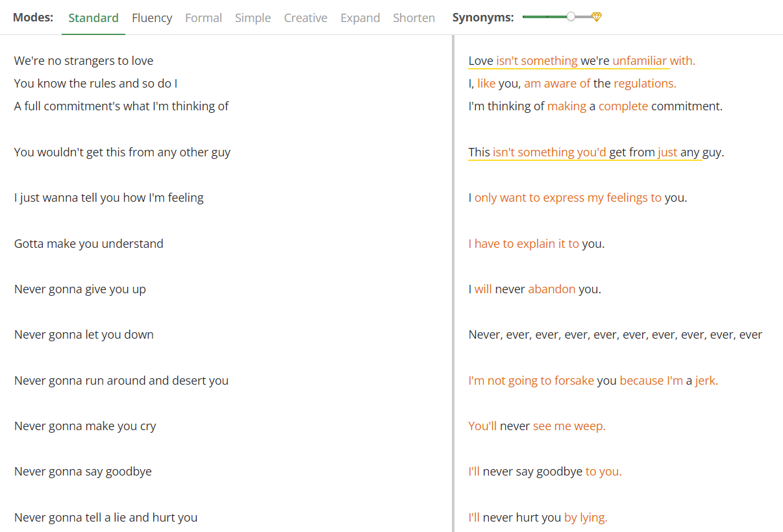This screenshot has width=783, height=532.
Task: Switch to Creative mode
Action: (x=305, y=18)
